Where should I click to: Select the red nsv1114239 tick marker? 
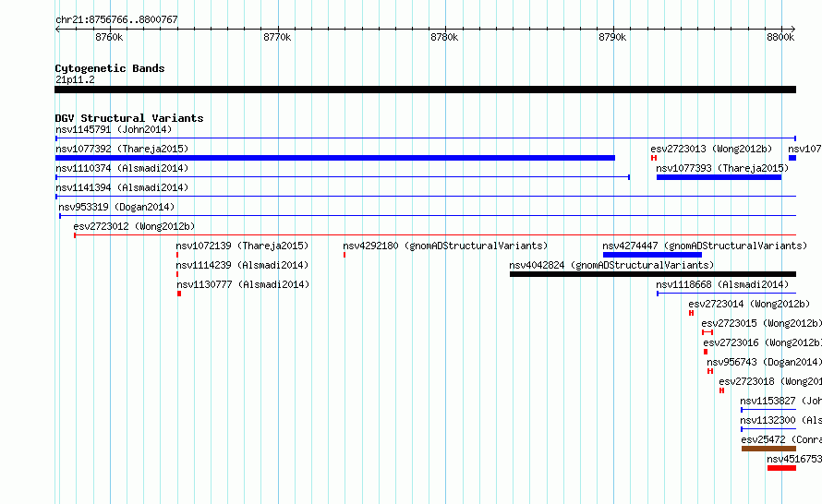pos(177,274)
